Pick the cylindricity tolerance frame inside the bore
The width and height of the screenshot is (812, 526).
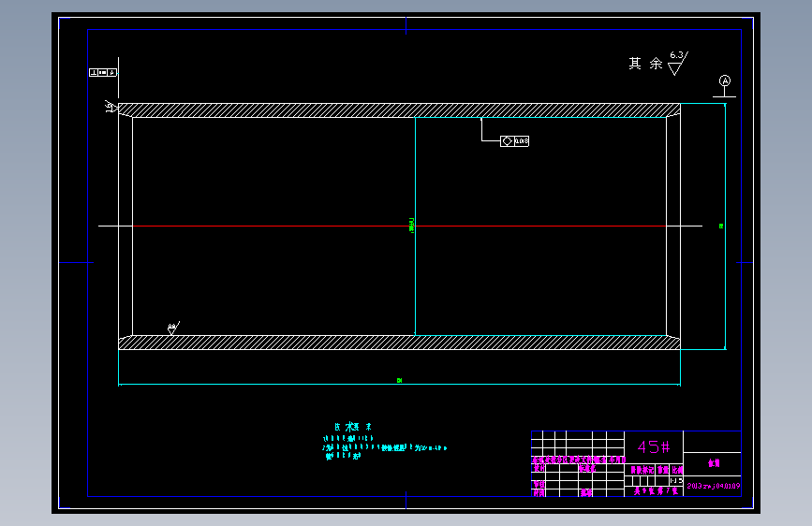coord(514,140)
